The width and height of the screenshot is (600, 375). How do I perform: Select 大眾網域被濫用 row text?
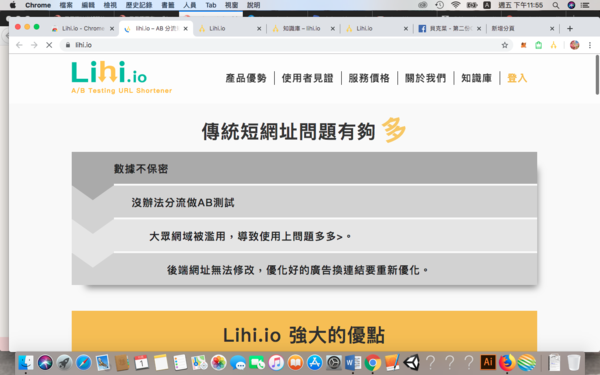pyautogui.click(x=250, y=236)
